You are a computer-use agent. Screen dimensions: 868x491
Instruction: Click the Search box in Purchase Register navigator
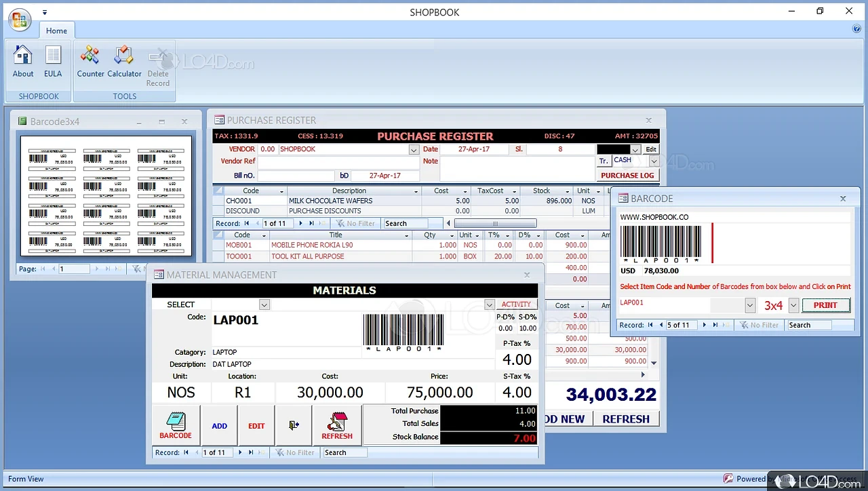[x=406, y=223]
